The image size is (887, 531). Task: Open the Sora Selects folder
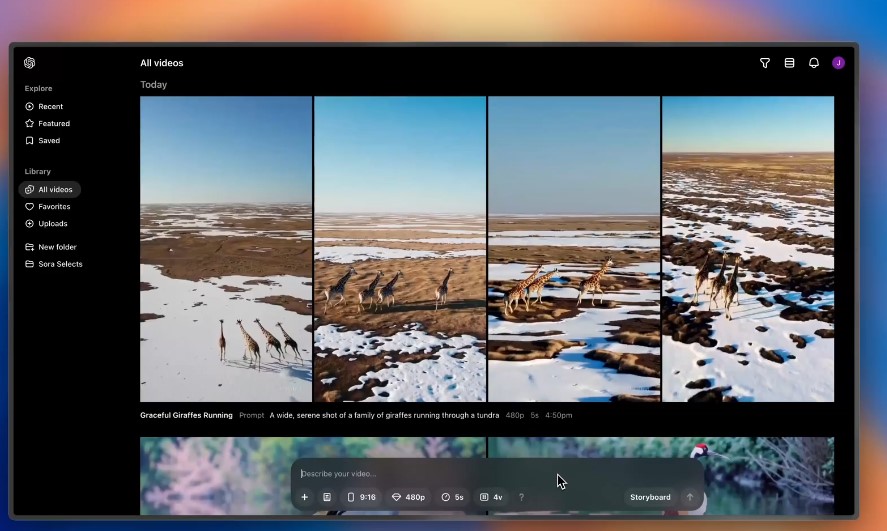pyautogui.click(x=54, y=264)
